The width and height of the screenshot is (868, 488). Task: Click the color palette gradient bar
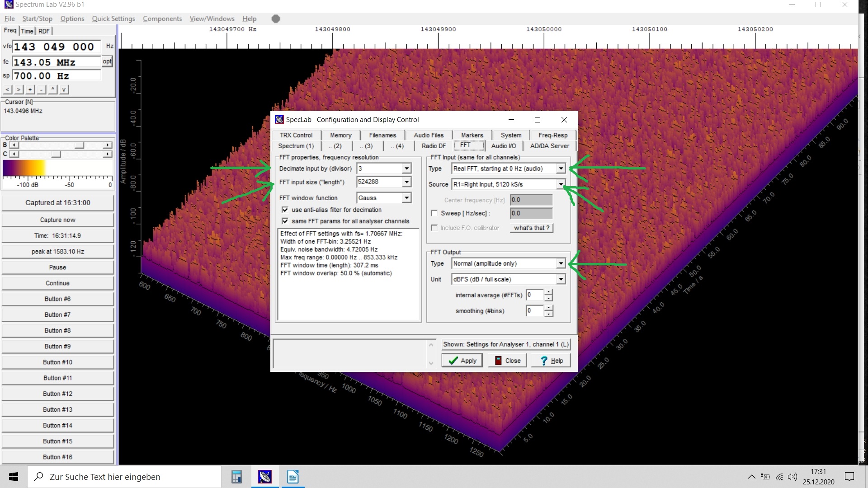57,168
